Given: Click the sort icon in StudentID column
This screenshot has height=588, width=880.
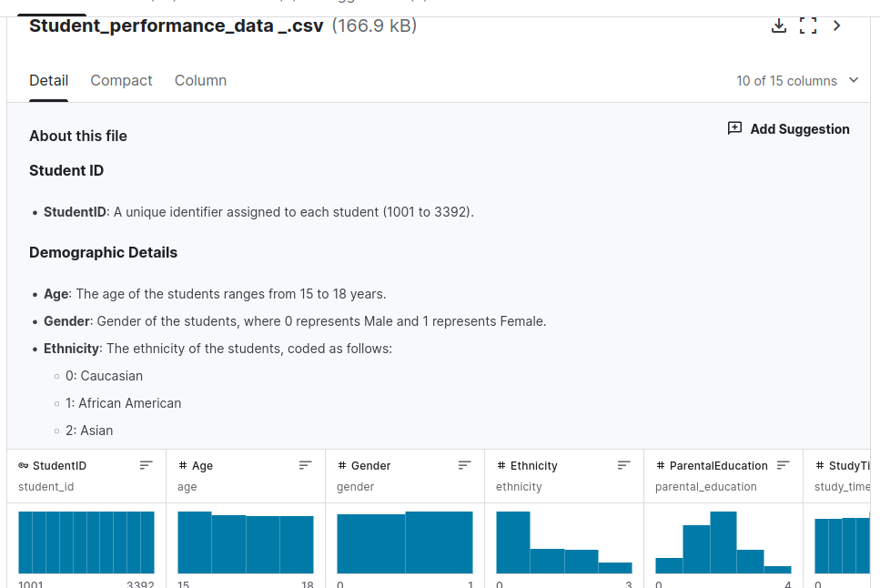Looking at the screenshot, I should point(146,465).
